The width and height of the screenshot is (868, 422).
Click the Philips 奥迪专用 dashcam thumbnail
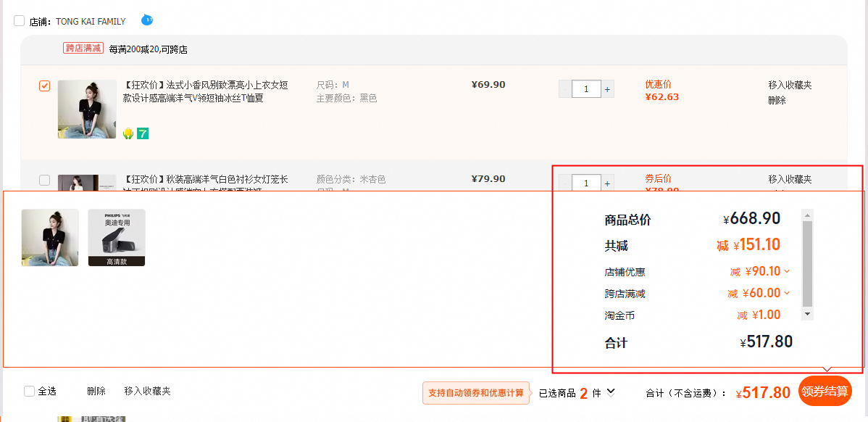coord(116,238)
